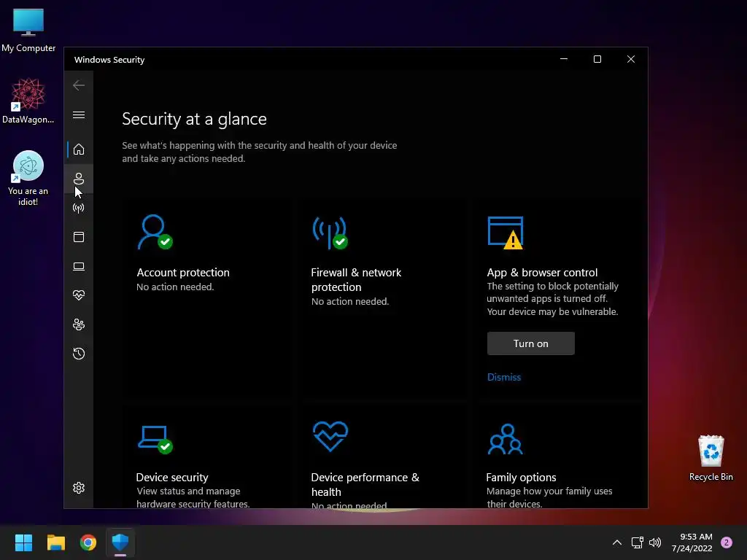Viewport: 747px width, 560px height.
Task: Close the Windows Security window
Action: click(x=631, y=59)
